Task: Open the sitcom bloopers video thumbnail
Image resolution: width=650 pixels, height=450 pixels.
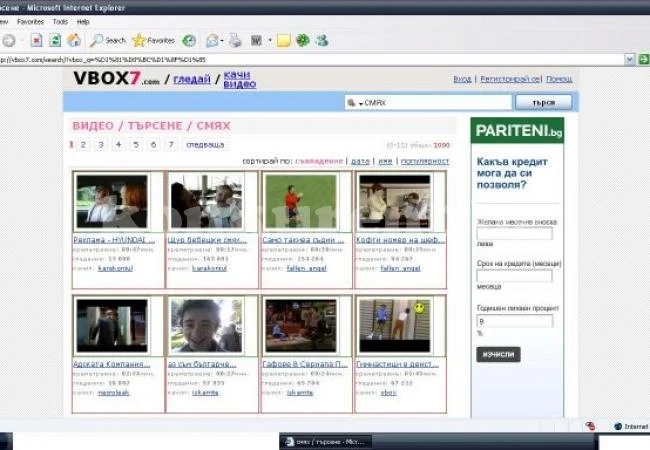Action: pyautogui.click(x=301, y=326)
